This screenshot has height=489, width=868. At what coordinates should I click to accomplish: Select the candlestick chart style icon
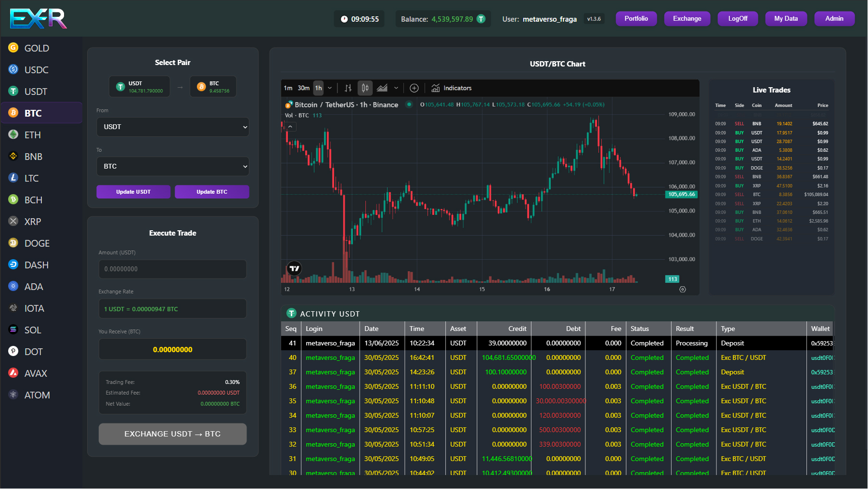click(365, 88)
